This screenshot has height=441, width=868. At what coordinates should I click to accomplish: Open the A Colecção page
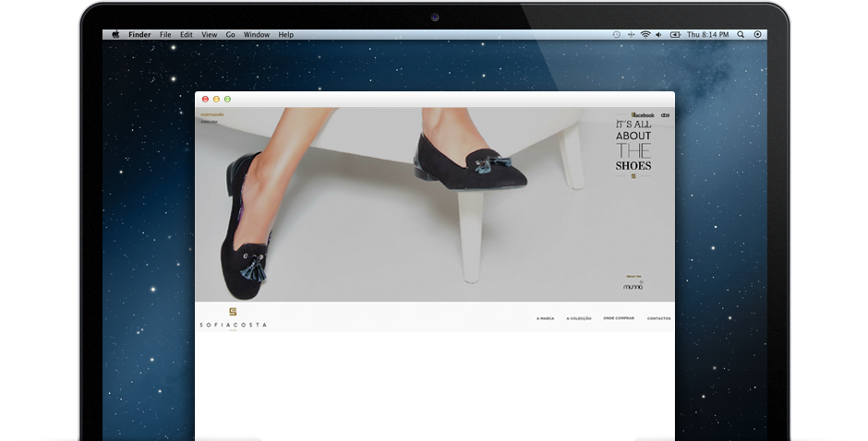click(x=579, y=318)
